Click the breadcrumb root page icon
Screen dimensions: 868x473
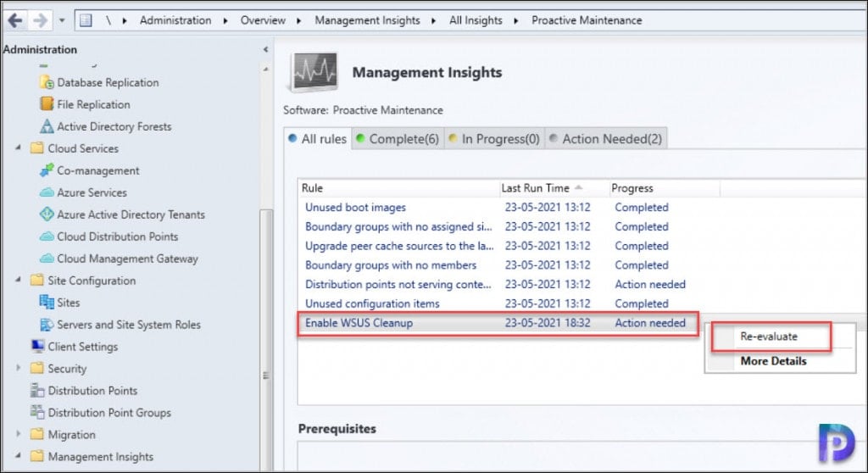coord(86,20)
